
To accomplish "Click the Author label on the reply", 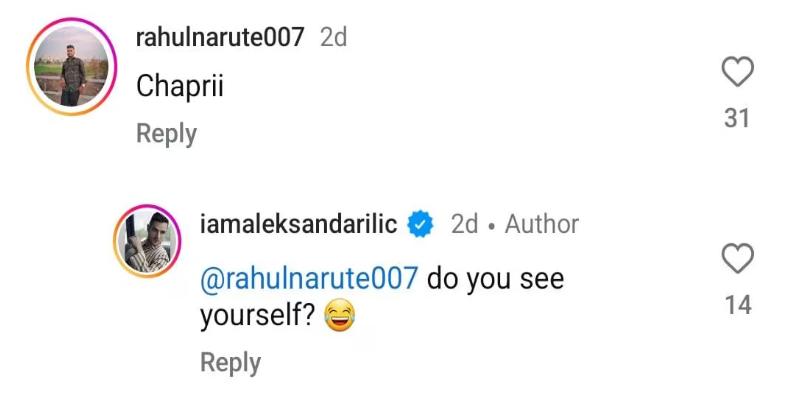I will pyautogui.click(x=541, y=224).
